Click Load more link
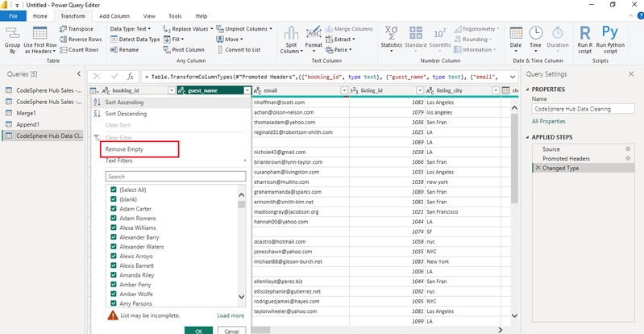The height and width of the screenshot is (334, 644). point(231,315)
